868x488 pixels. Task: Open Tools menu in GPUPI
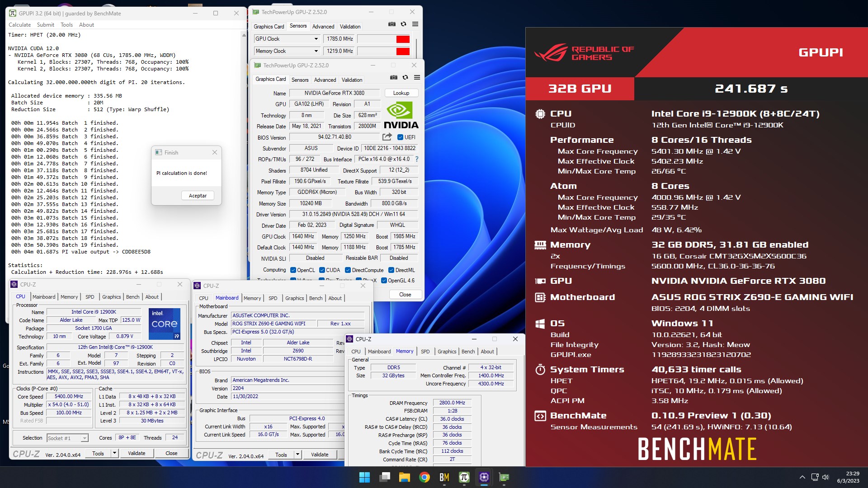66,25
